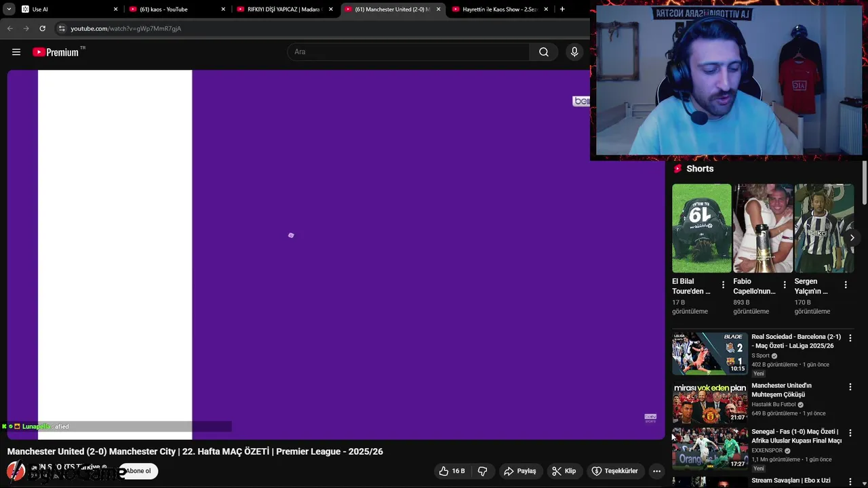Click the browser forward arrow
The image size is (868, 488).
(x=26, y=28)
